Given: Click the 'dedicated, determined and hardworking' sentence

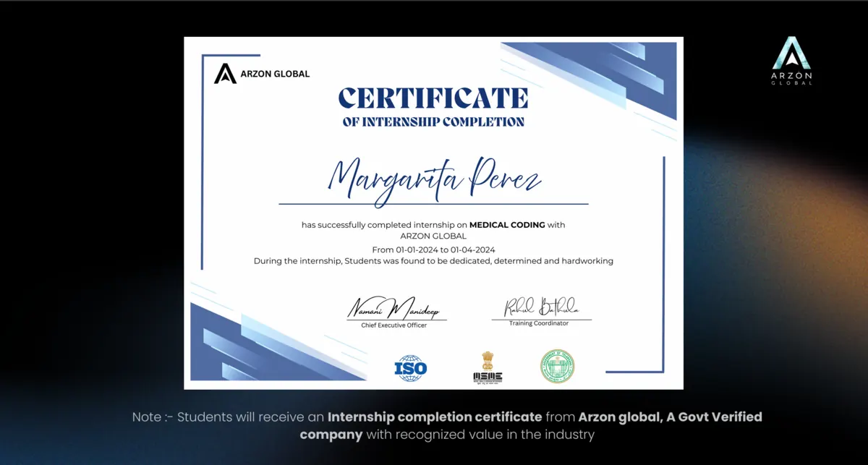Looking at the screenshot, I should pos(433,261).
